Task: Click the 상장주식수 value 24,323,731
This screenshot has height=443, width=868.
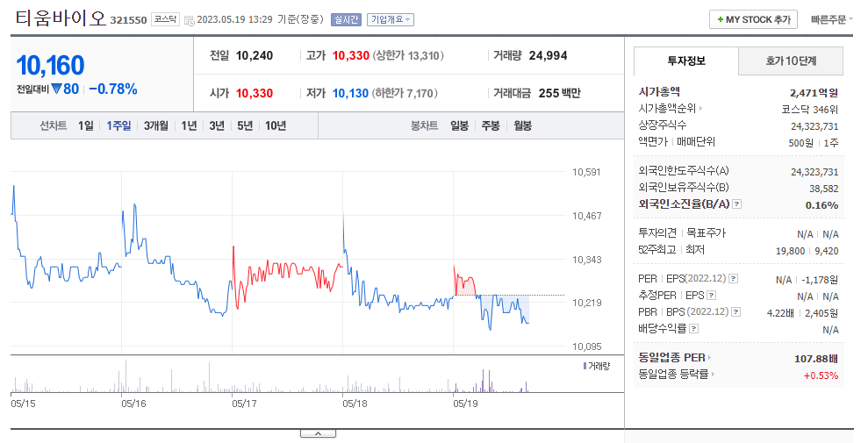Action: click(814, 126)
